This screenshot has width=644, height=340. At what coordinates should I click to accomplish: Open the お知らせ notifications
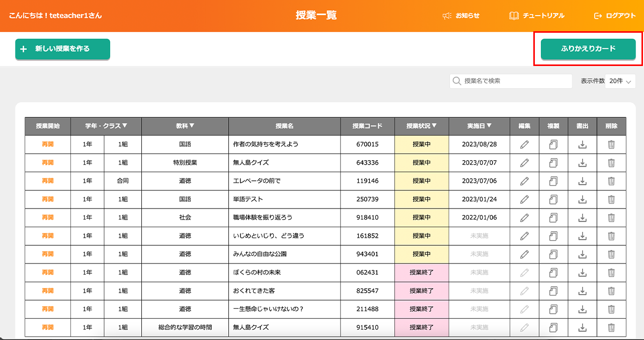pyautogui.click(x=461, y=16)
